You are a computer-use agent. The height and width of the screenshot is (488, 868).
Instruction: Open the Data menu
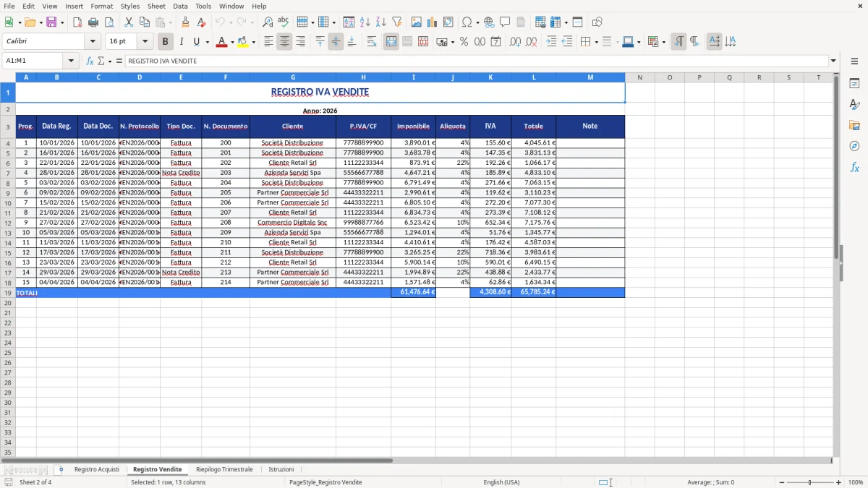point(180,6)
